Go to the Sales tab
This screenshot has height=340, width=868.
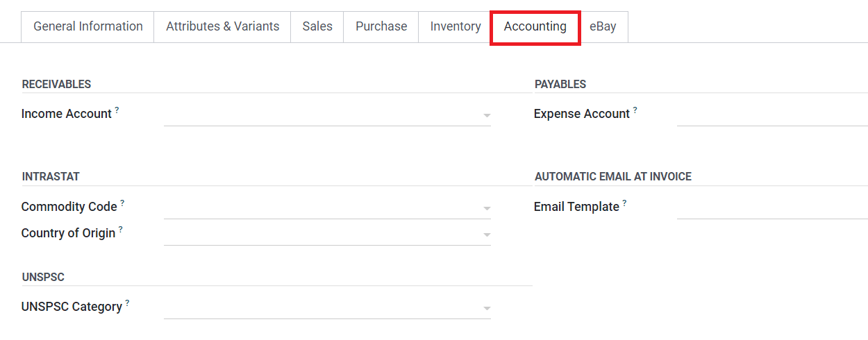[x=317, y=26]
